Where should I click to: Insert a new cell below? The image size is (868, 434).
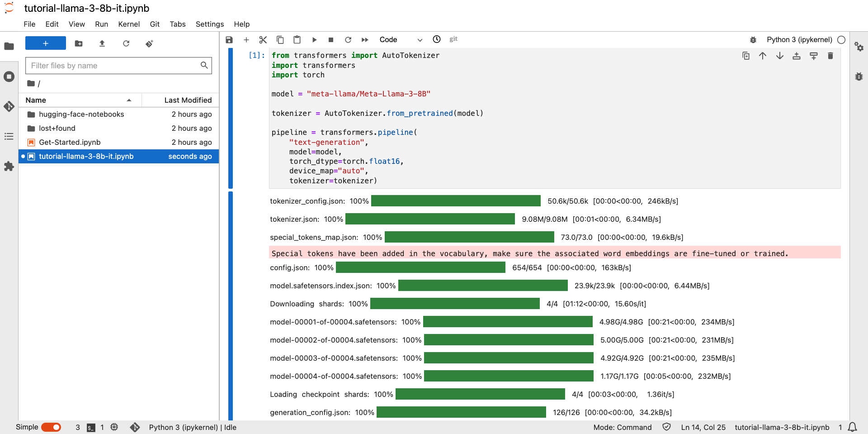[x=246, y=40]
